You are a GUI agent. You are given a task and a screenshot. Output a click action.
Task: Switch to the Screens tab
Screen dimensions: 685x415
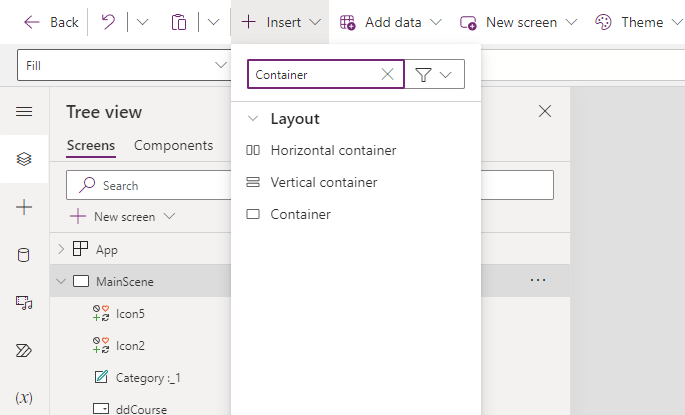91,145
